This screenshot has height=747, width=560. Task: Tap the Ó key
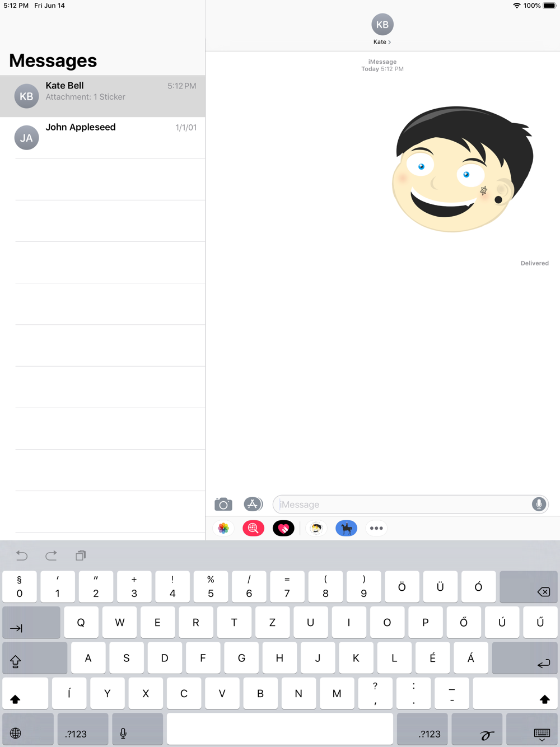coord(478,587)
